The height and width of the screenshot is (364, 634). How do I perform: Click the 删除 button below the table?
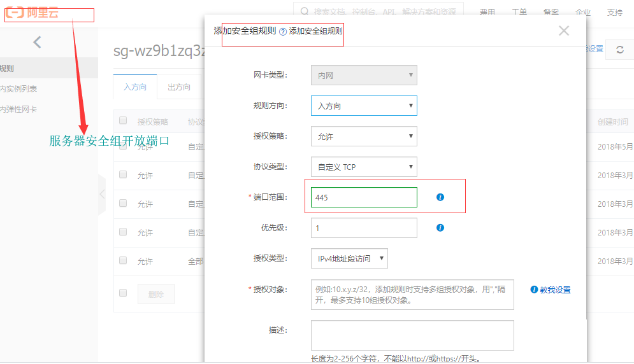[x=156, y=294]
